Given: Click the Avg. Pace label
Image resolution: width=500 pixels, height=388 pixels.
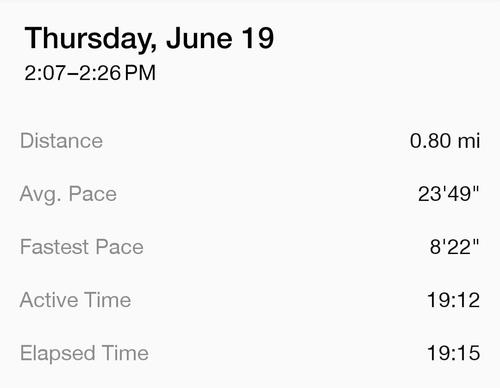Looking at the screenshot, I should (x=68, y=194).
